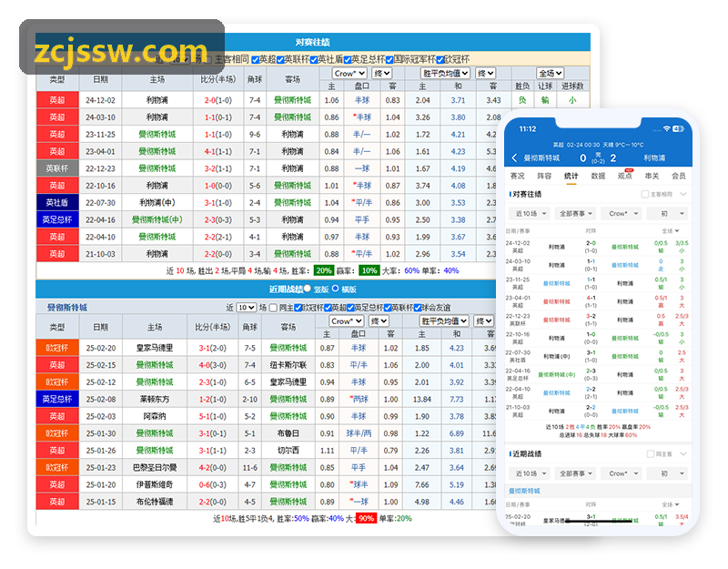The image size is (728, 569).
Task: Tick 同主客 checkbox in phone 近期战绩 section
Action: [x=651, y=453]
